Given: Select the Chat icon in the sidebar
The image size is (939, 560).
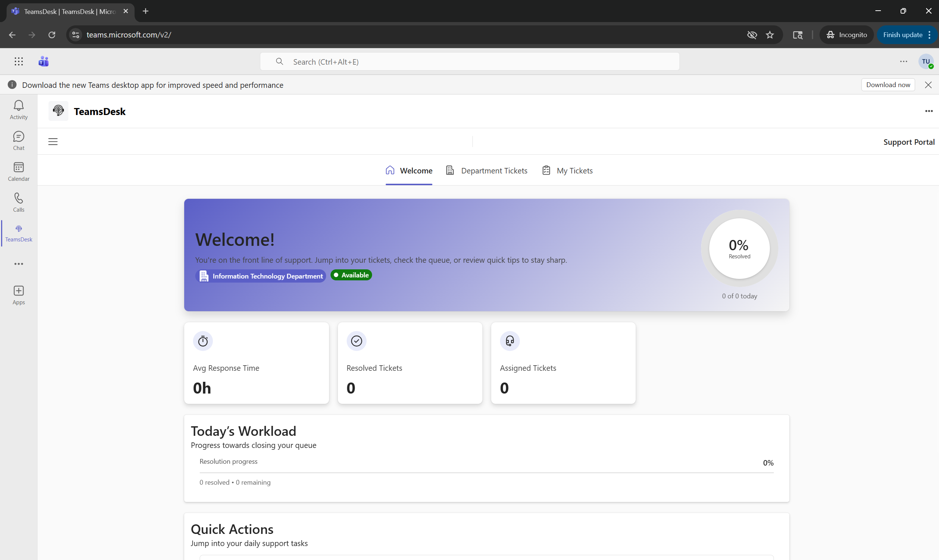Looking at the screenshot, I should (x=18, y=140).
